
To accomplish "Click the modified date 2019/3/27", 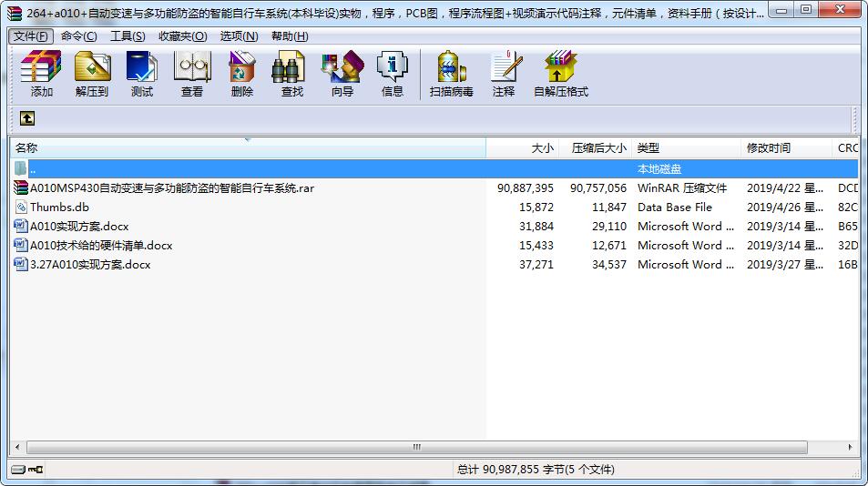I will point(785,264).
